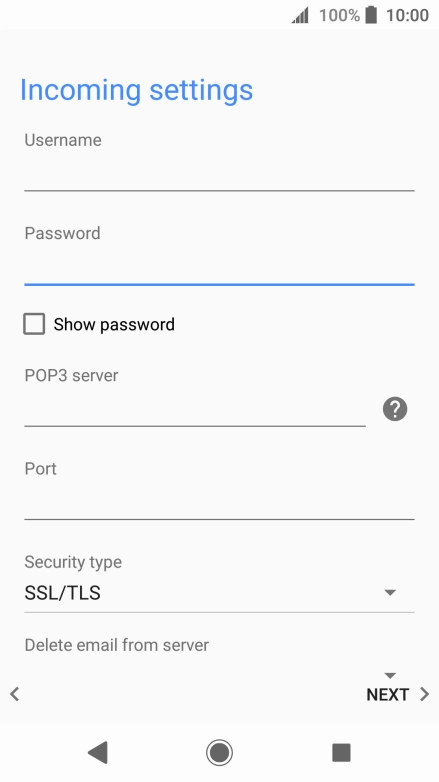The height and width of the screenshot is (782, 439).
Task: Tap the signal strength icon
Action: pos(300,15)
